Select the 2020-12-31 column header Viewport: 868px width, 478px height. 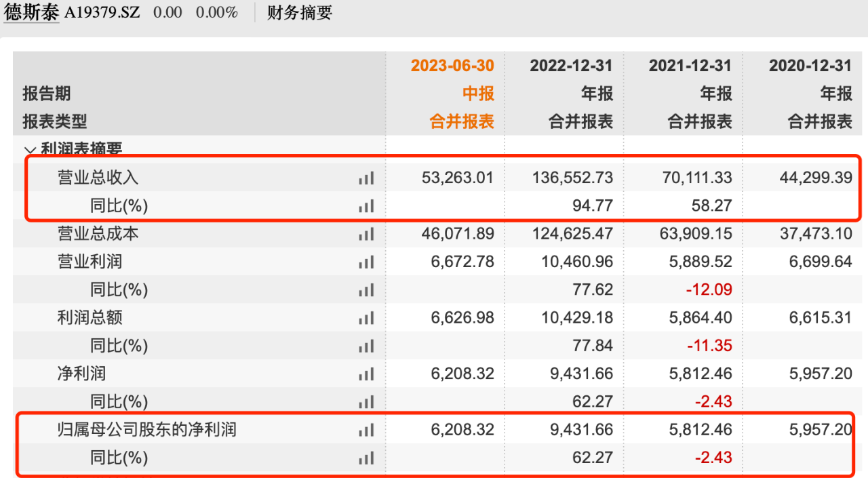point(810,66)
